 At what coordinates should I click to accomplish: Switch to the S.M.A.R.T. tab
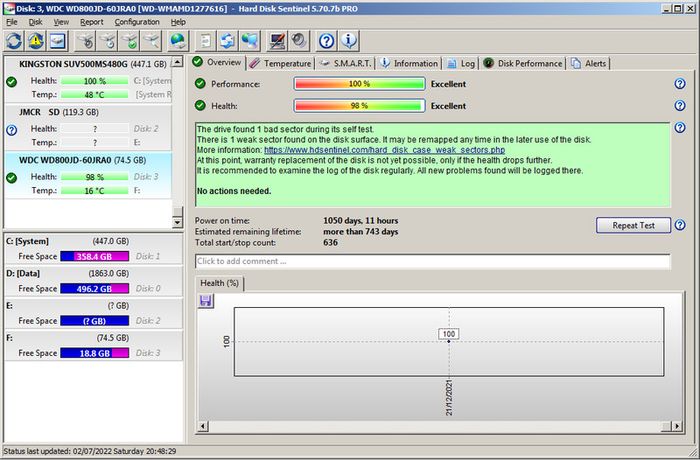pos(346,63)
